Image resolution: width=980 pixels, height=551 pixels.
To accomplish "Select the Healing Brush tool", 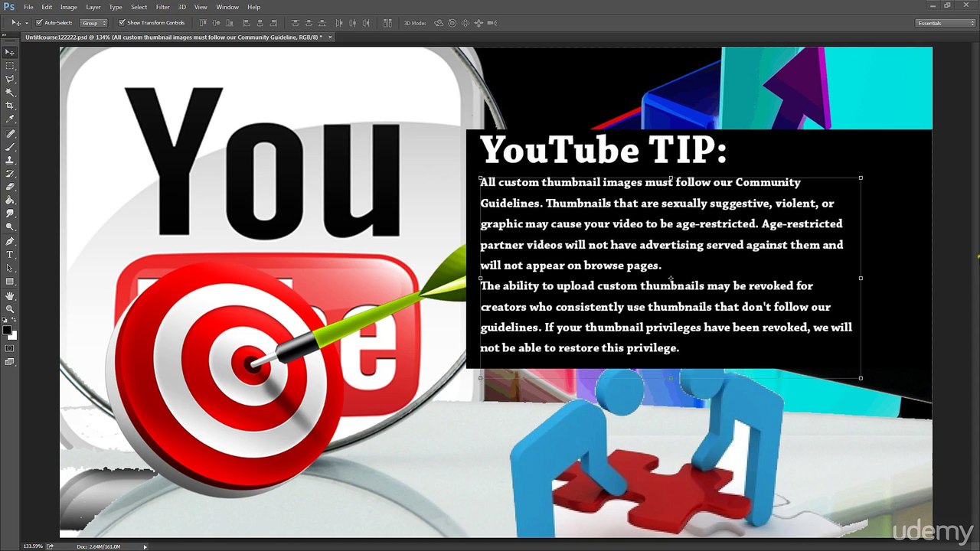I will pyautogui.click(x=10, y=134).
